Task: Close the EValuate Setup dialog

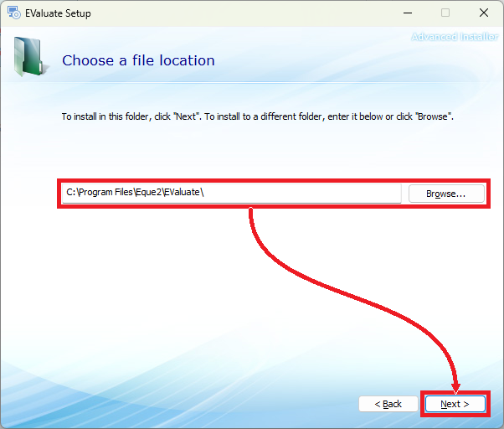Action: coord(484,13)
